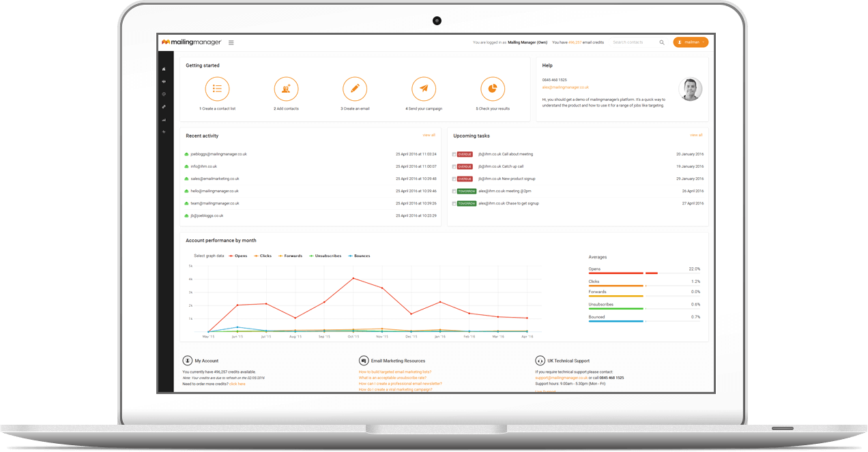This screenshot has width=868, height=452.
Task: Open the mailman user dropdown
Action: [x=691, y=42]
